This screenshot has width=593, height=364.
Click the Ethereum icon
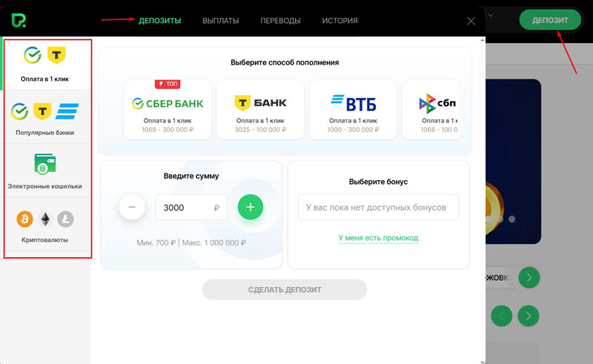point(45,219)
